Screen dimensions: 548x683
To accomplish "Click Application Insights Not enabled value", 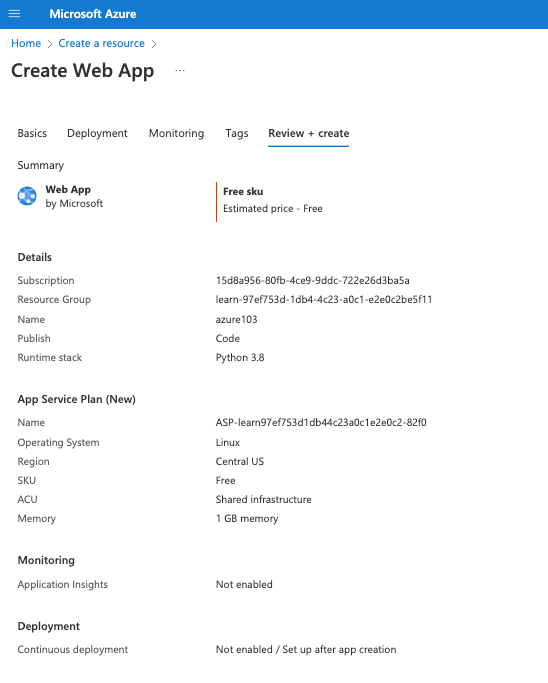I will tap(244, 585).
